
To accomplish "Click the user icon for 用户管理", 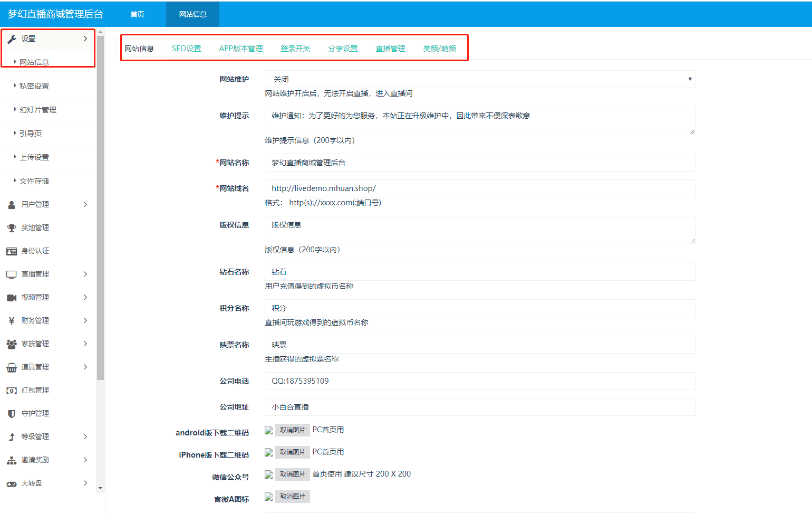I will click(x=12, y=205).
